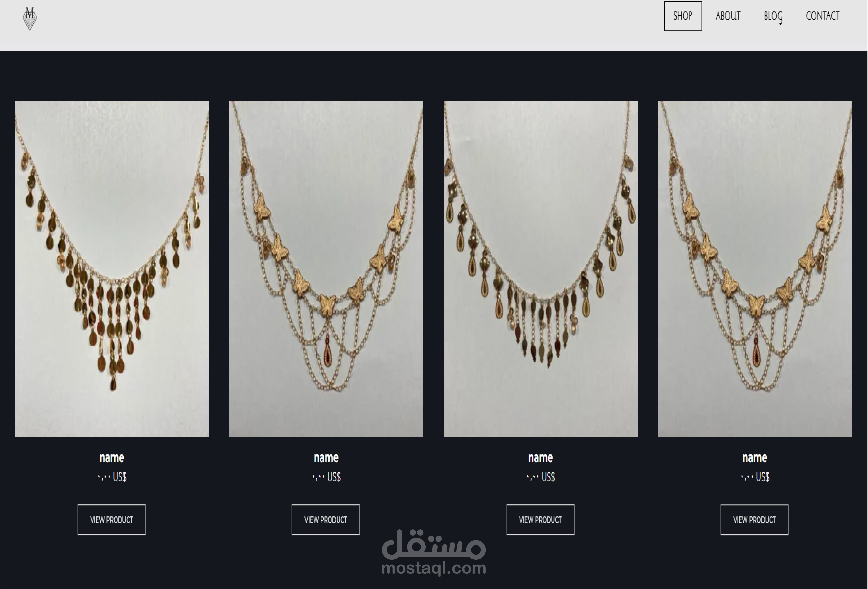
Task: Open the BLOG nav link
Action: click(x=773, y=16)
